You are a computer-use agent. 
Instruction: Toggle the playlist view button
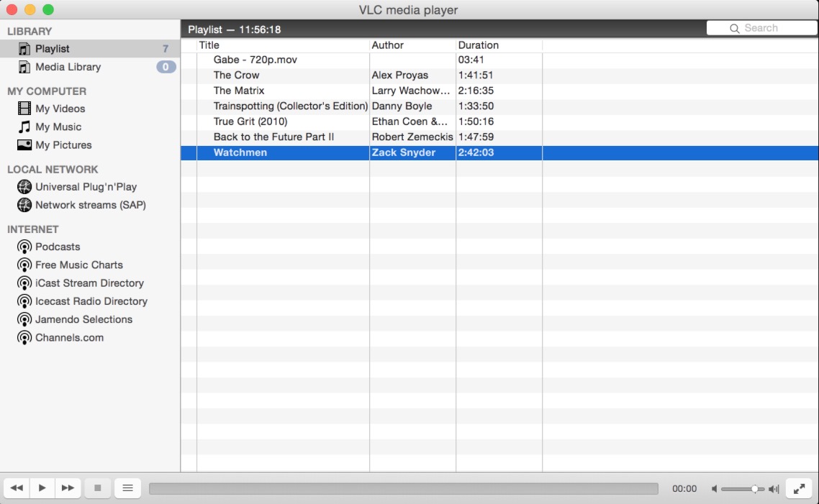(x=127, y=488)
